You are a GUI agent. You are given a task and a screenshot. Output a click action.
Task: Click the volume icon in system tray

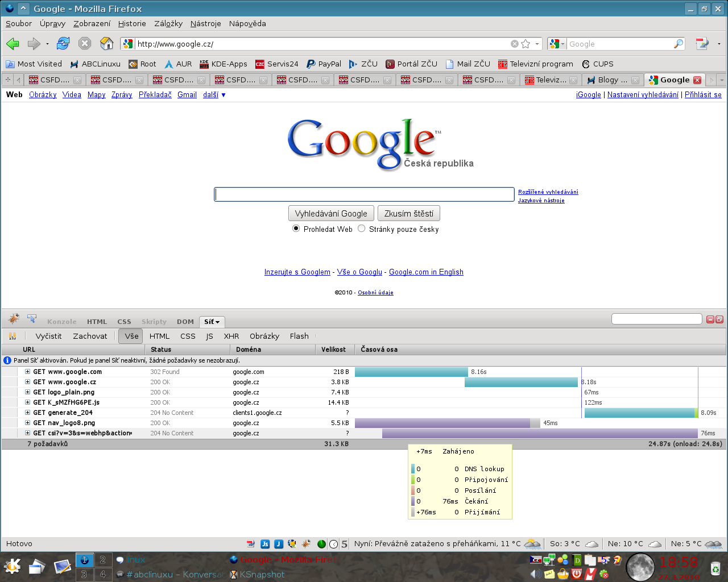pyautogui.click(x=535, y=574)
